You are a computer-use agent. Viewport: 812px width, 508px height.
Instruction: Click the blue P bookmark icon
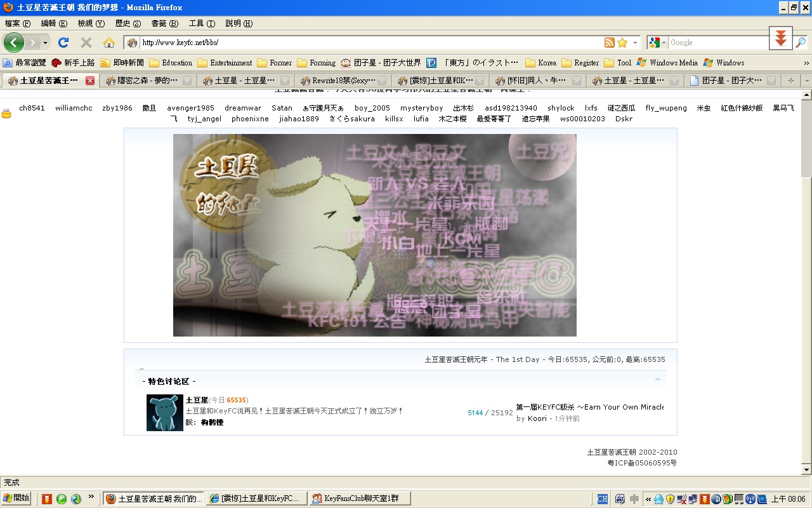431,63
